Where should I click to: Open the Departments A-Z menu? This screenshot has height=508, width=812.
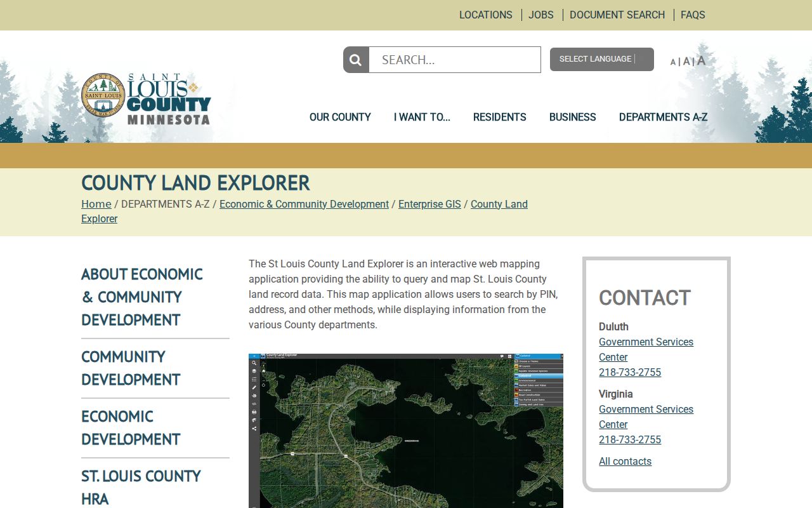point(663,117)
